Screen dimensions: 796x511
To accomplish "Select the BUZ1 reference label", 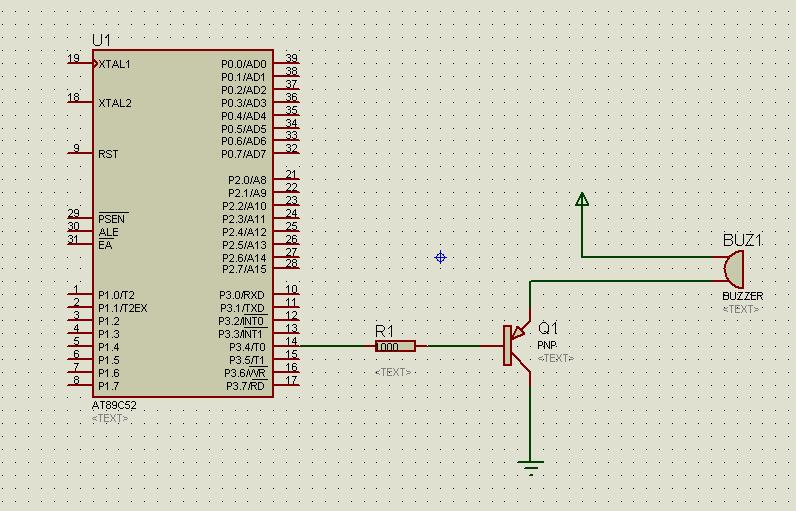I will click(x=742, y=241).
